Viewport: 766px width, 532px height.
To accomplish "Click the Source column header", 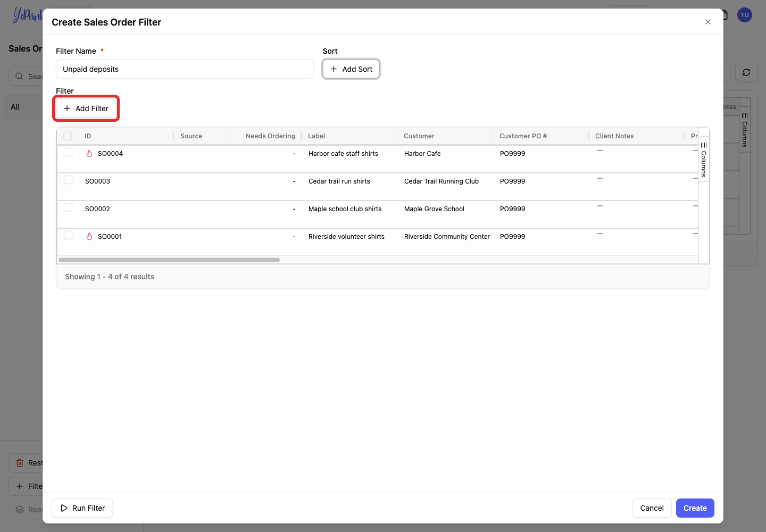I will coord(191,136).
